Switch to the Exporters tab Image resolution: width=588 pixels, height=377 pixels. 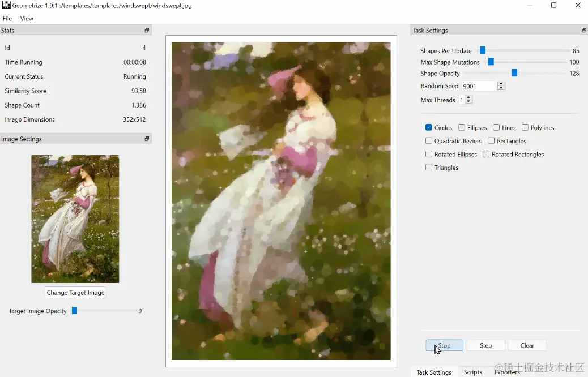point(507,372)
